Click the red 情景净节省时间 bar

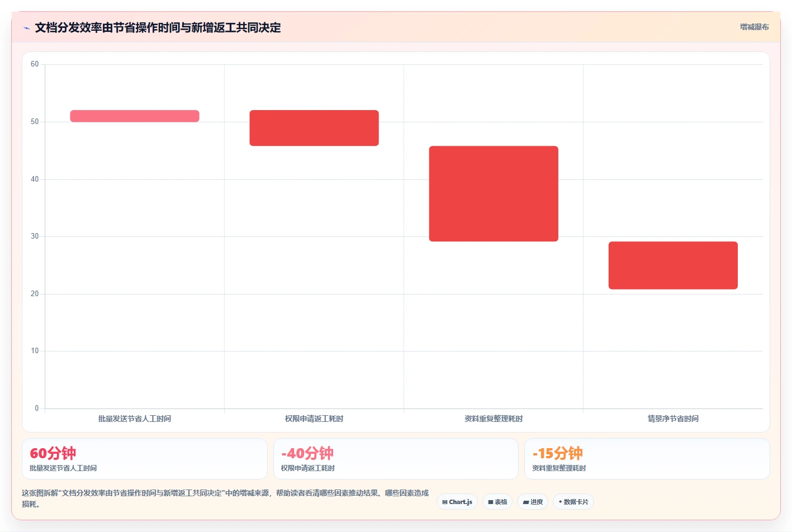[x=673, y=265]
